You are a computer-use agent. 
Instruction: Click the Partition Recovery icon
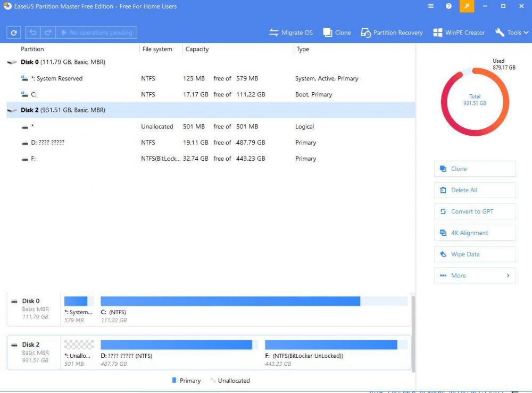click(x=366, y=32)
